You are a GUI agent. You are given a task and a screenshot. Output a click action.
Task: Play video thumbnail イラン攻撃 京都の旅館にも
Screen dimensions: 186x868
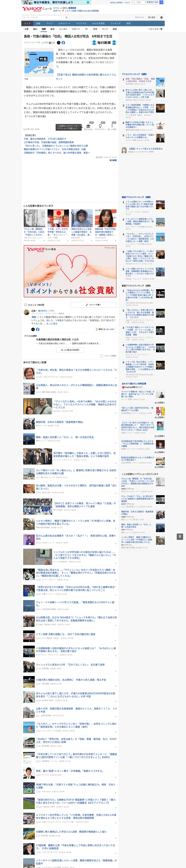[29, 636]
